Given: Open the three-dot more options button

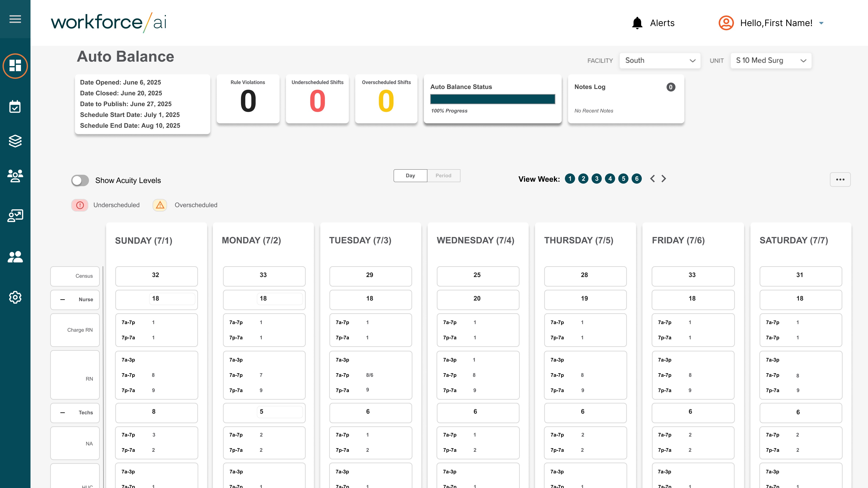Looking at the screenshot, I should click(840, 179).
